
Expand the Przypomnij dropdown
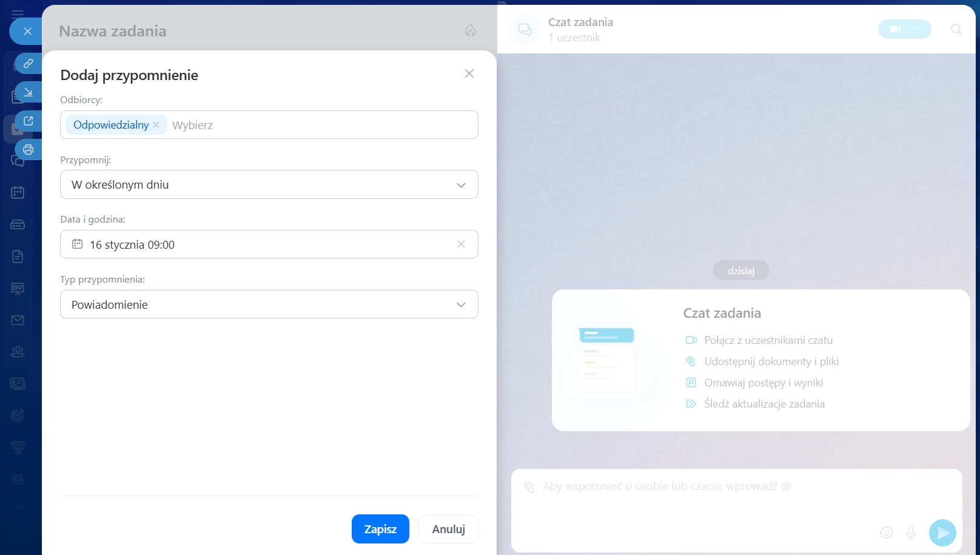click(x=269, y=184)
